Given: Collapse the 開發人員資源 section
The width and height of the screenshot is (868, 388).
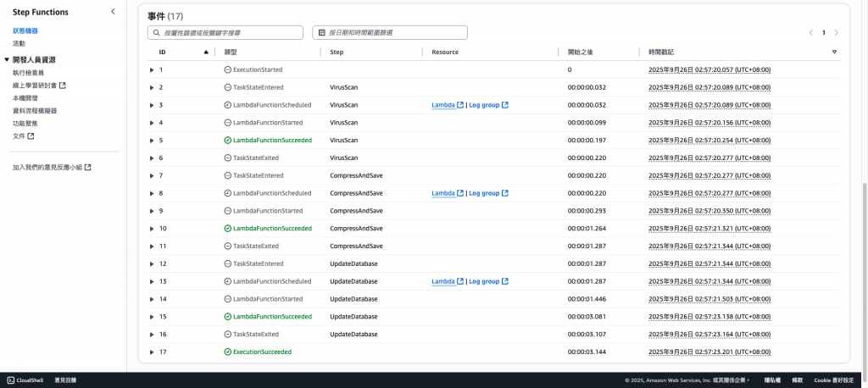Looking at the screenshot, I should coord(7,60).
